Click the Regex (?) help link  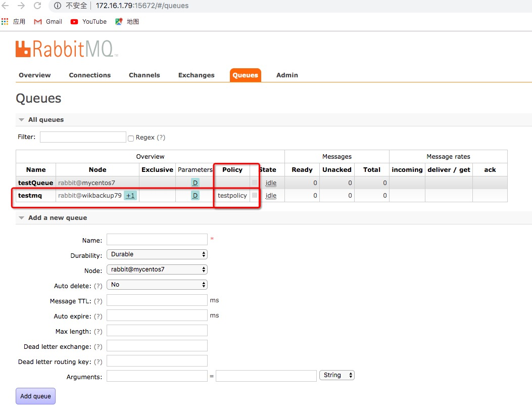161,138
